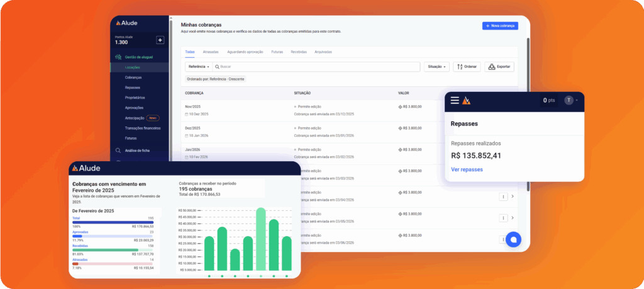Click the Exportar button
The image size is (644, 289).
point(499,66)
